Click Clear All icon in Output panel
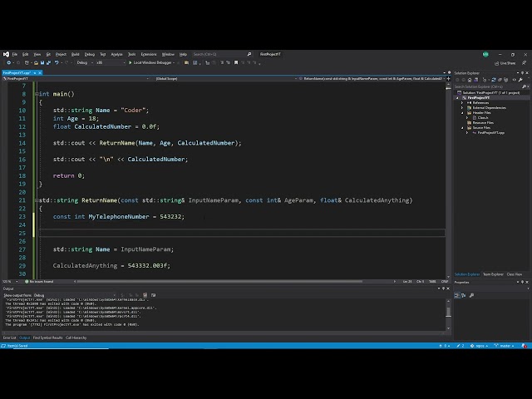 tap(145, 295)
